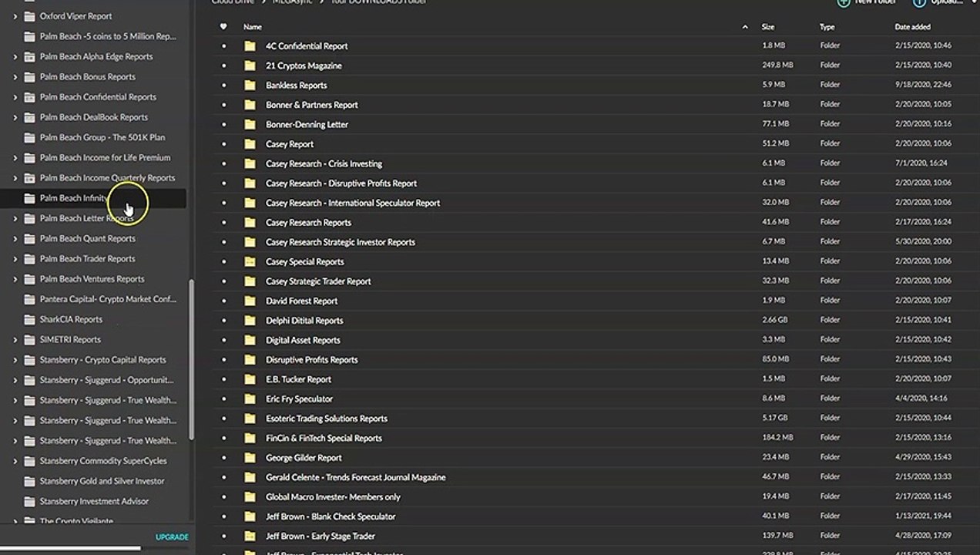Image resolution: width=980 pixels, height=555 pixels.
Task: Click the David Forest Report folder icon
Action: 250,301
